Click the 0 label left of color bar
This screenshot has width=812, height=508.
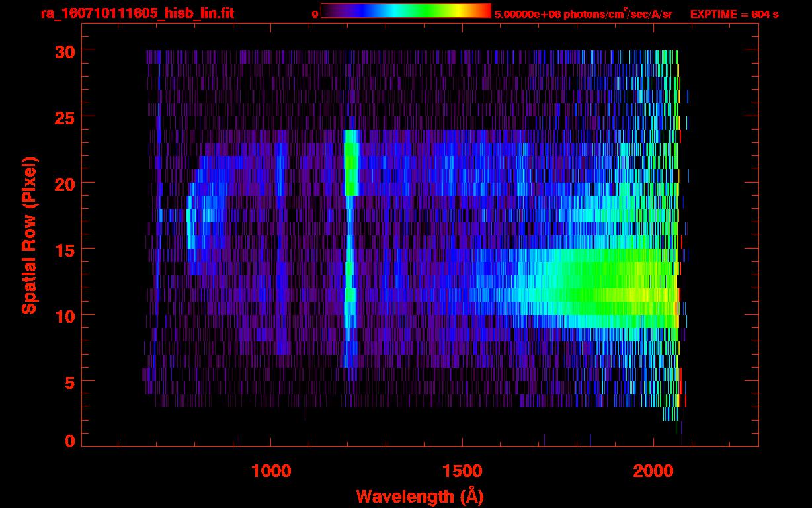click(x=315, y=14)
